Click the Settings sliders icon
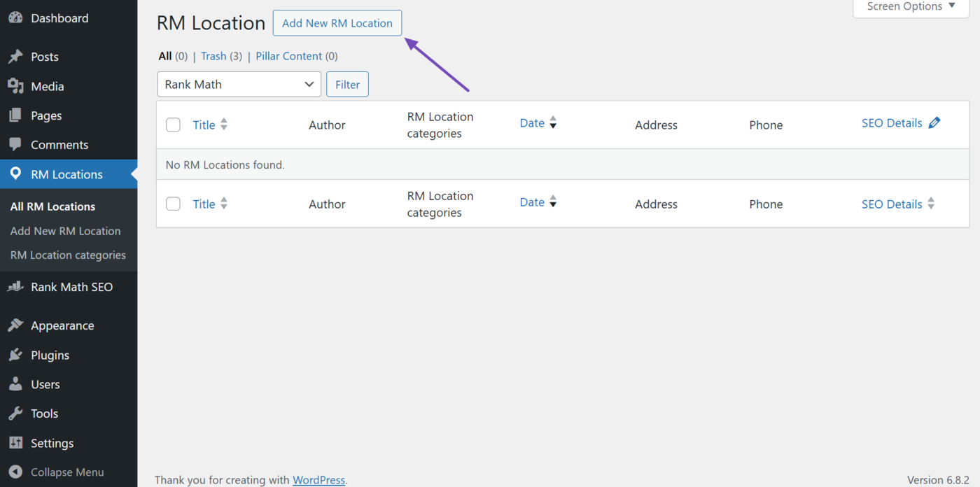The height and width of the screenshot is (487, 980). click(15, 443)
